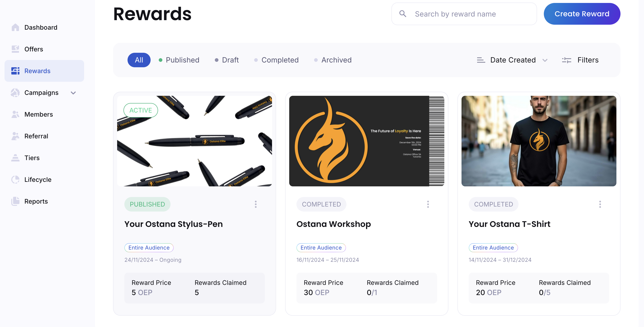Screen dimensions: 644x327
Task: Go to Dashboard in the sidebar
Action: (x=44, y=27)
